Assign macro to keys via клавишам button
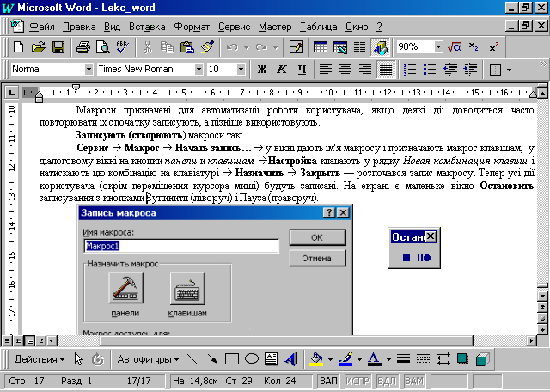 (x=187, y=288)
